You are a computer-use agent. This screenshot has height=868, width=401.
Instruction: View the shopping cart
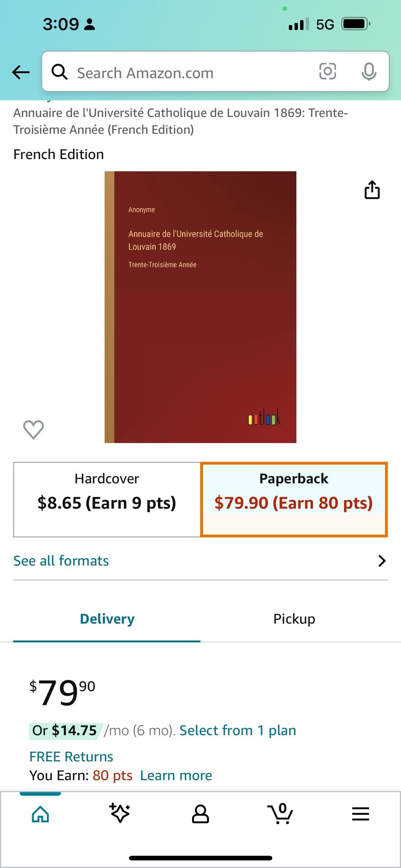click(x=280, y=813)
